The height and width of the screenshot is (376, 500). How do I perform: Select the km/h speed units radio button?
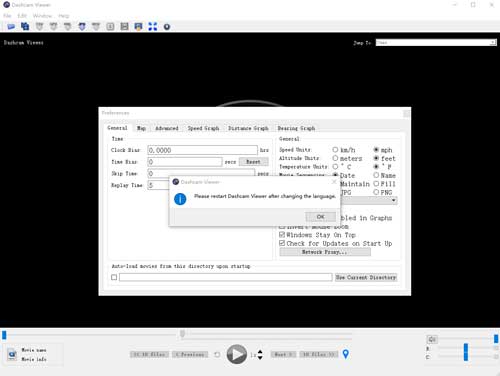pos(335,150)
